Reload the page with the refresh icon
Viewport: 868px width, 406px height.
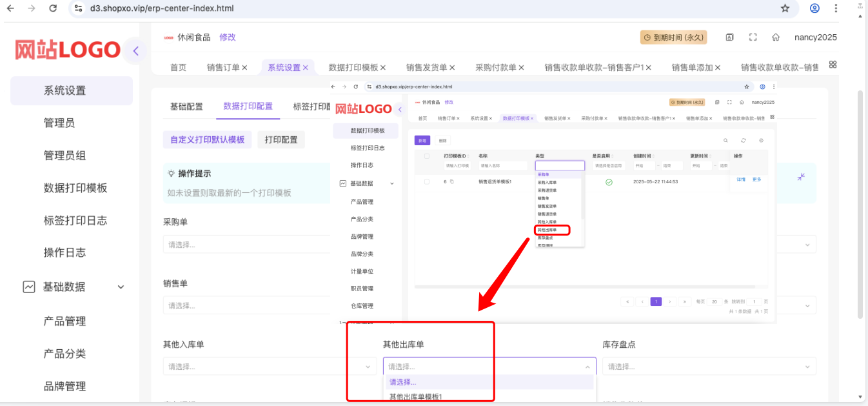[53, 8]
